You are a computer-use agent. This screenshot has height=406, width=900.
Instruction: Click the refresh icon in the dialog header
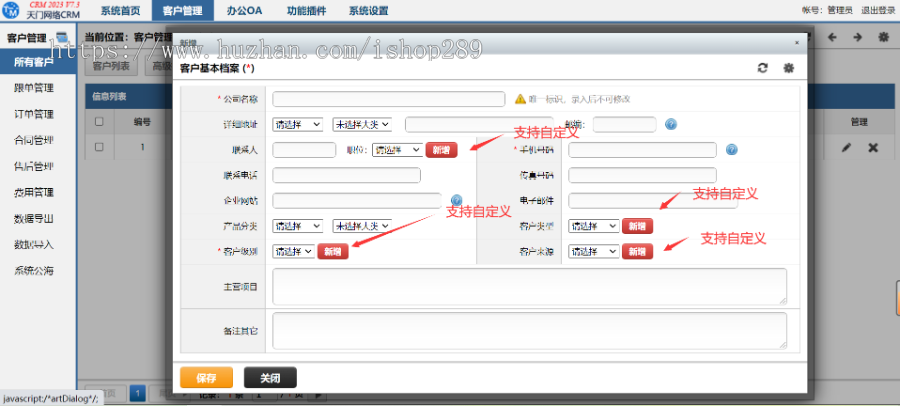pyautogui.click(x=762, y=68)
